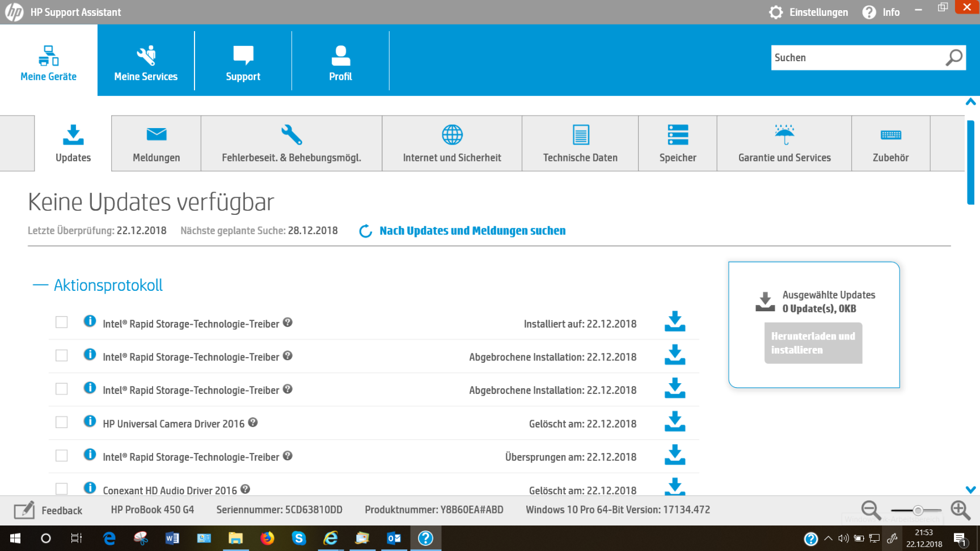Image resolution: width=980 pixels, height=551 pixels.
Task: Click the zoom out magnifier icon
Action: point(871,510)
